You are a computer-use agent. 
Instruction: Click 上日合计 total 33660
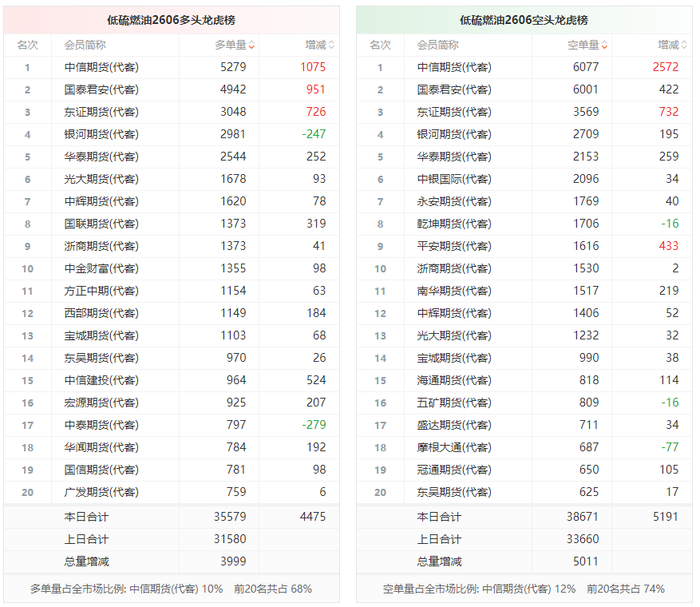583,539
